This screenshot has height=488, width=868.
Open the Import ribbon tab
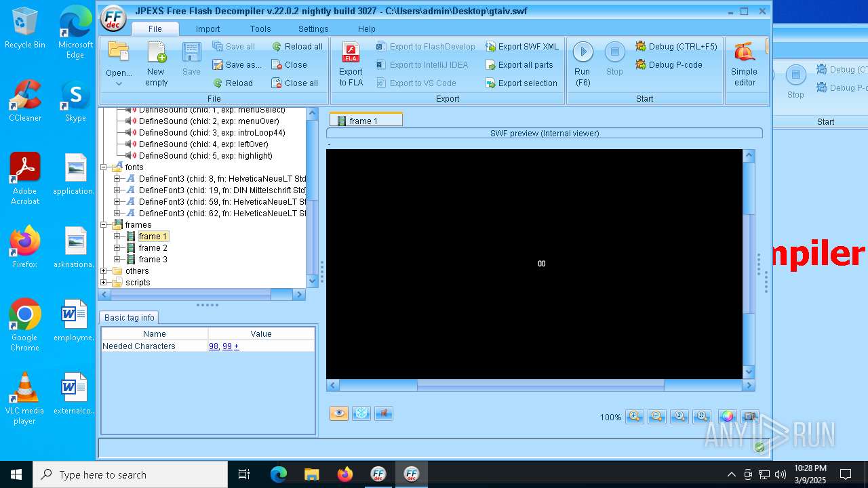[x=208, y=28]
